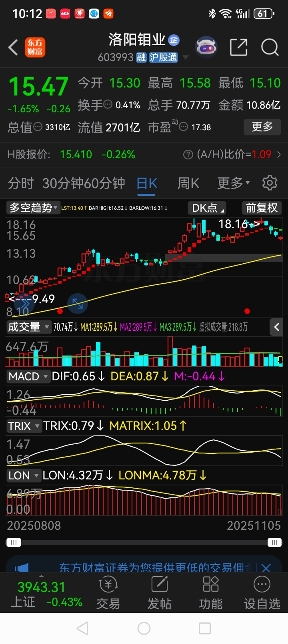Tap the share/export icon
The height and width of the screenshot is (644, 288).
239,47
